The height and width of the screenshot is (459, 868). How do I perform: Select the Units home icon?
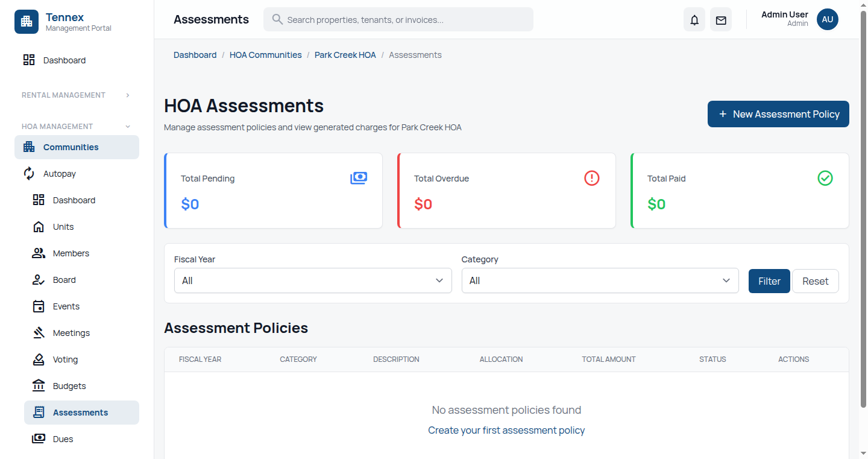(39, 226)
